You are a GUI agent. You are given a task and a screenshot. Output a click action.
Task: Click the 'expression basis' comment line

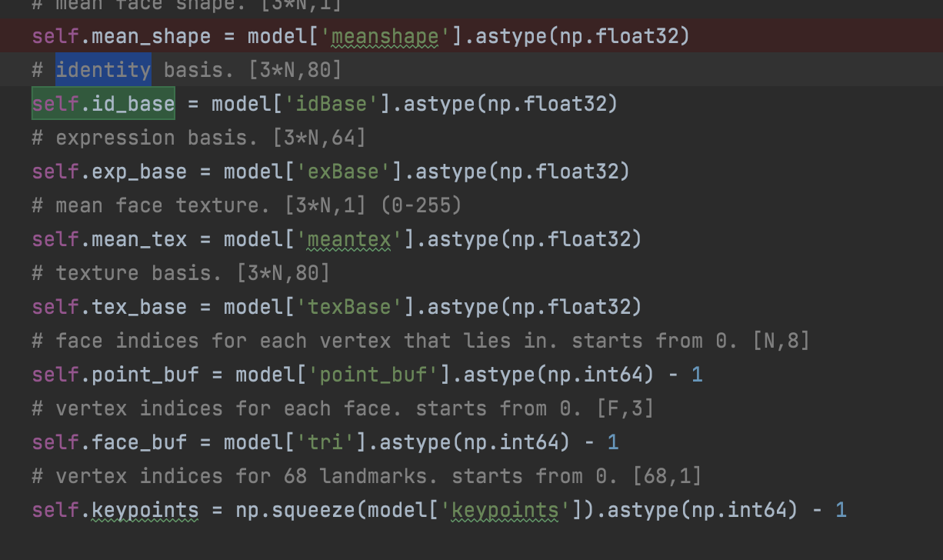(192, 137)
